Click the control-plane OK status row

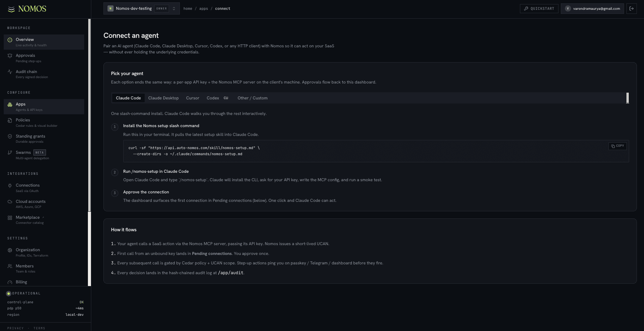click(x=45, y=302)
